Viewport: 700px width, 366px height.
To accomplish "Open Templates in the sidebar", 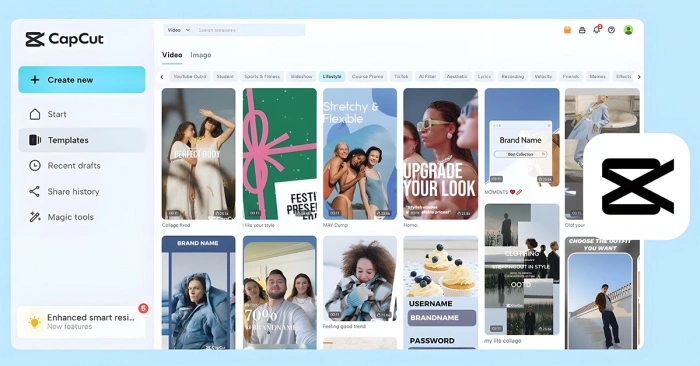I will (x=82, y=140).
